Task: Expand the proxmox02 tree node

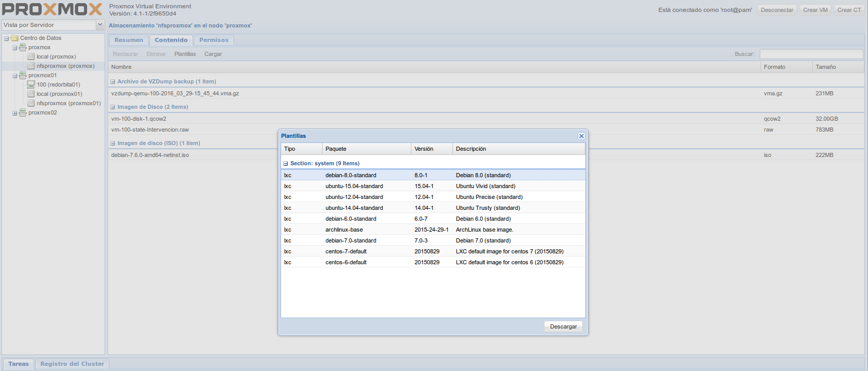Action: pyautogui.click(x=15, y=113)
